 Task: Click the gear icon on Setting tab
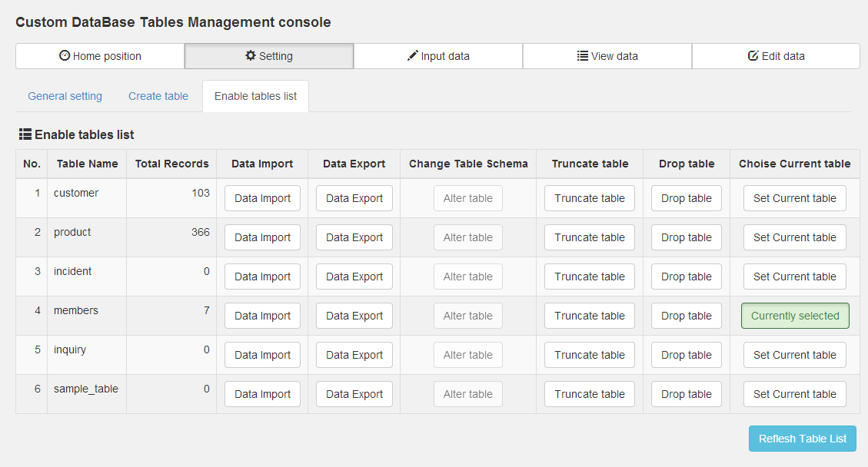click(251, 56)
